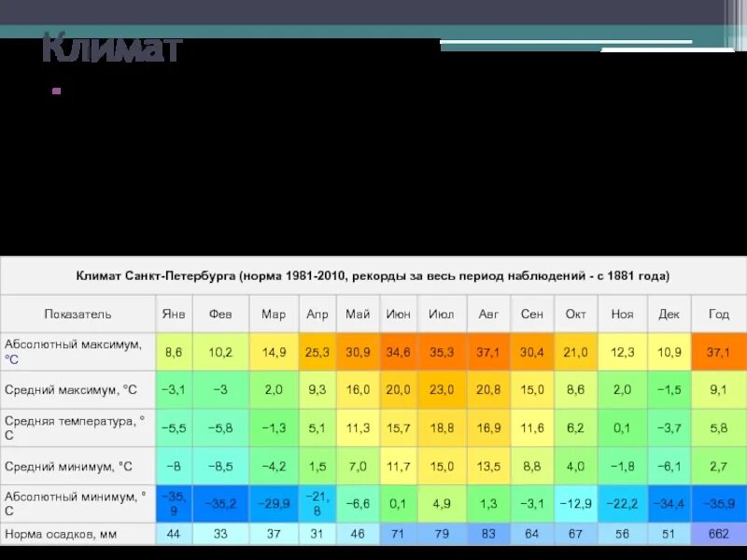Select the yearly average maximum "9,1"

coord(719,390)
